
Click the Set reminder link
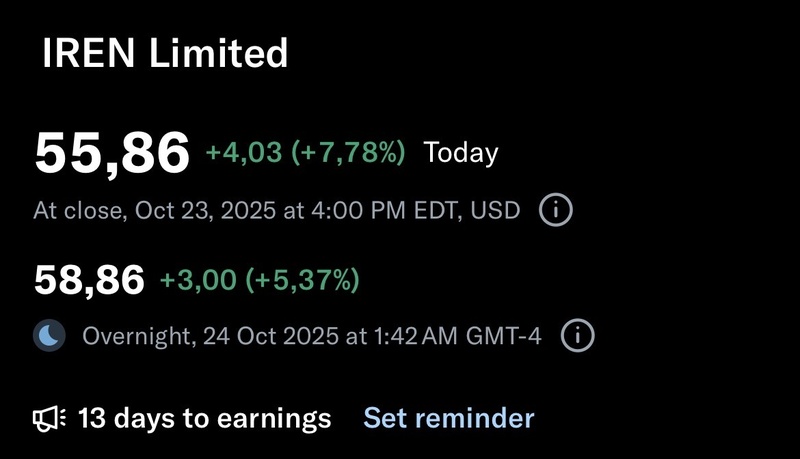point(448,417)
